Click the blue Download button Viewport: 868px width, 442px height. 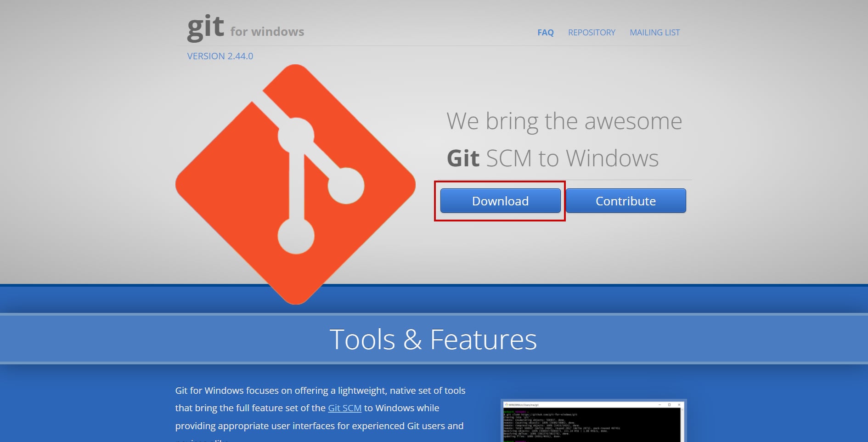coord(500,201)
